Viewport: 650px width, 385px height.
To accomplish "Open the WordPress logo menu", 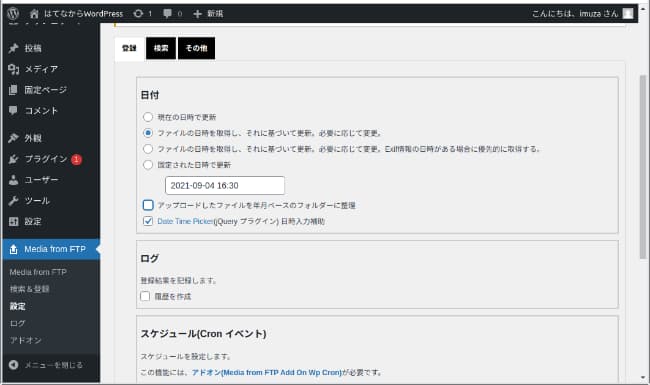I will click(13, 14).
